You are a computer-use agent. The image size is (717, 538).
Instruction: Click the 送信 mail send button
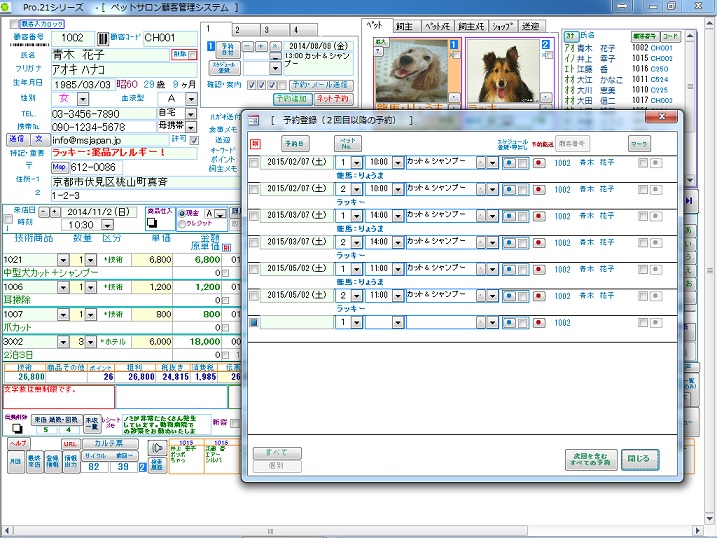click(17, 139)
